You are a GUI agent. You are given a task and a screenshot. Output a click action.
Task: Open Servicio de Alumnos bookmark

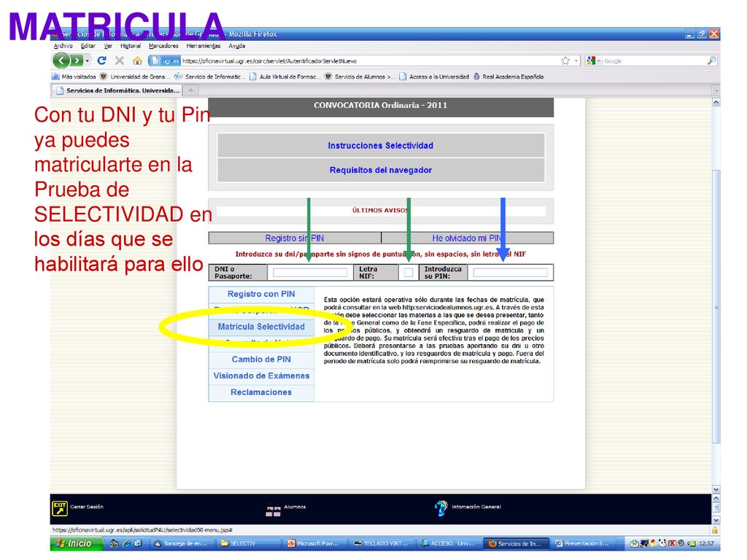point(360,76)
